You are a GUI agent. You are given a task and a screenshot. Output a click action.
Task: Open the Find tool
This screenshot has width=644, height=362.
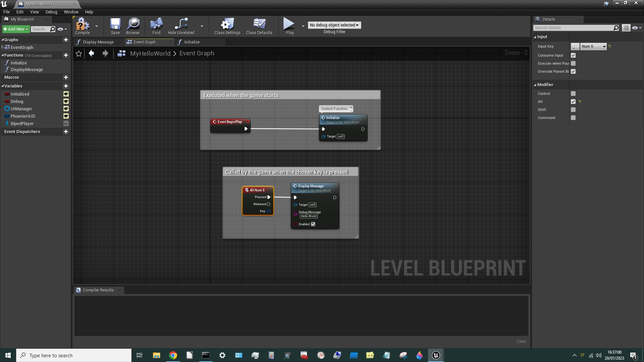tap(156, 26)
